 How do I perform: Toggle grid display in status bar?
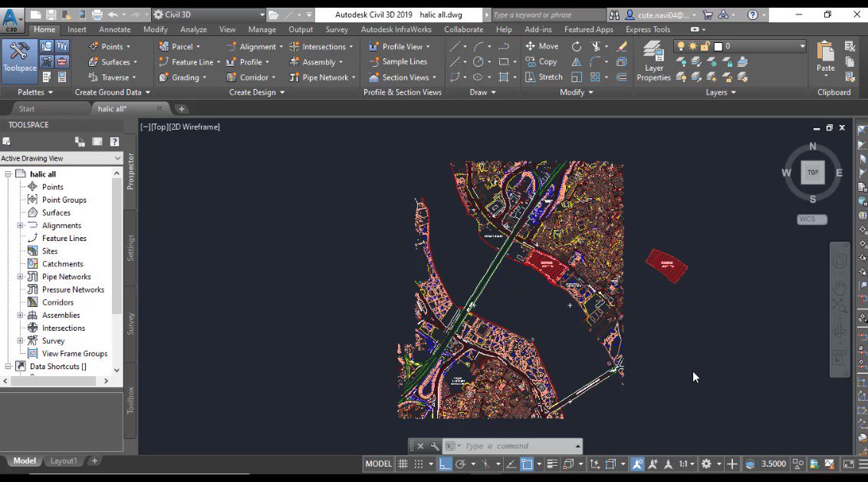pyautogui.click(x=403, y=464)
